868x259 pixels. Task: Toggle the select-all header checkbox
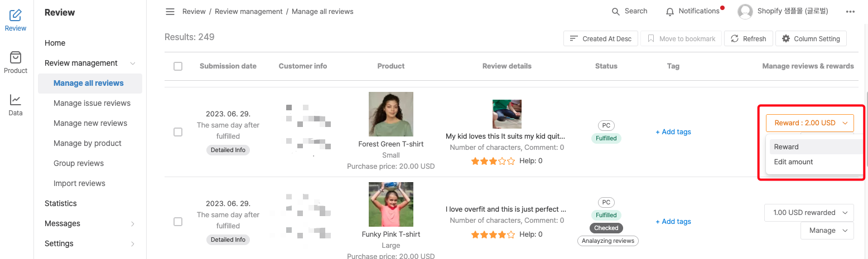pos(178,66)
